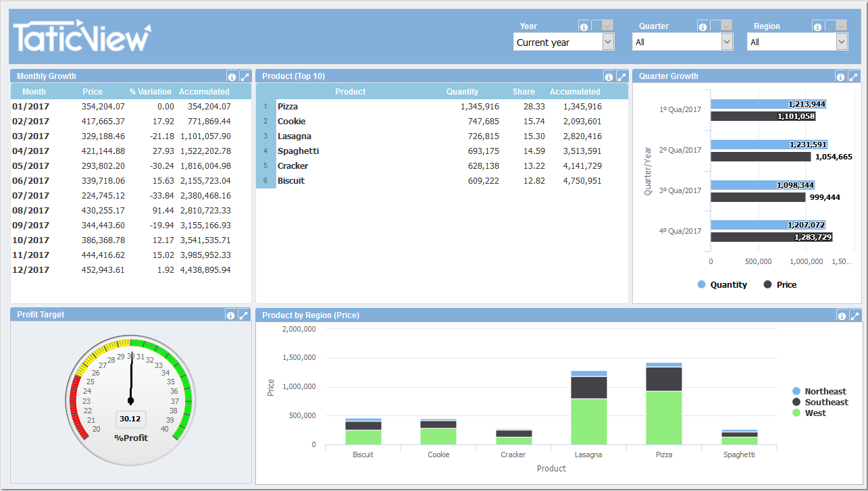Open info for Monthly Growth panel
This screenshot has height=491, width=868.
(x=232, y=76)
